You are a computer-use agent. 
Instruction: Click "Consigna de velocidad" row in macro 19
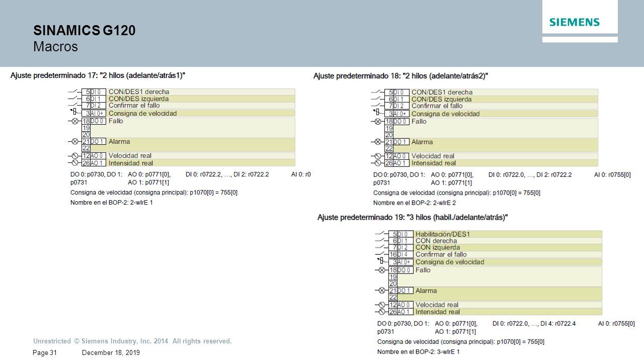pos(495,262)
